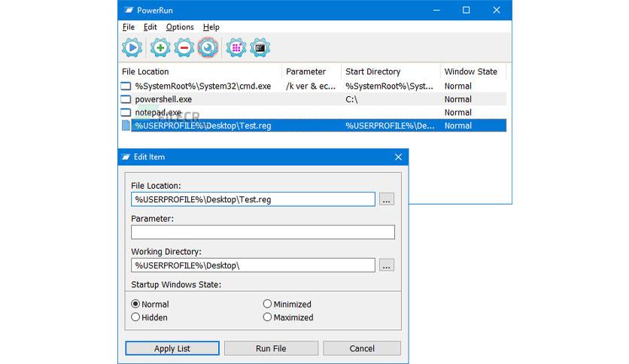
Task: Click the Run File play gear icon
Action: coord(132,47)
